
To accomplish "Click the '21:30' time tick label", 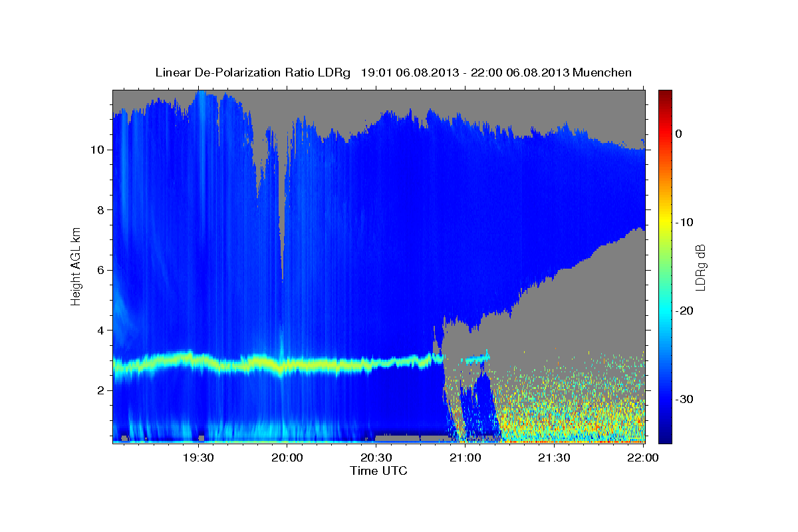I will coord(555,458).
